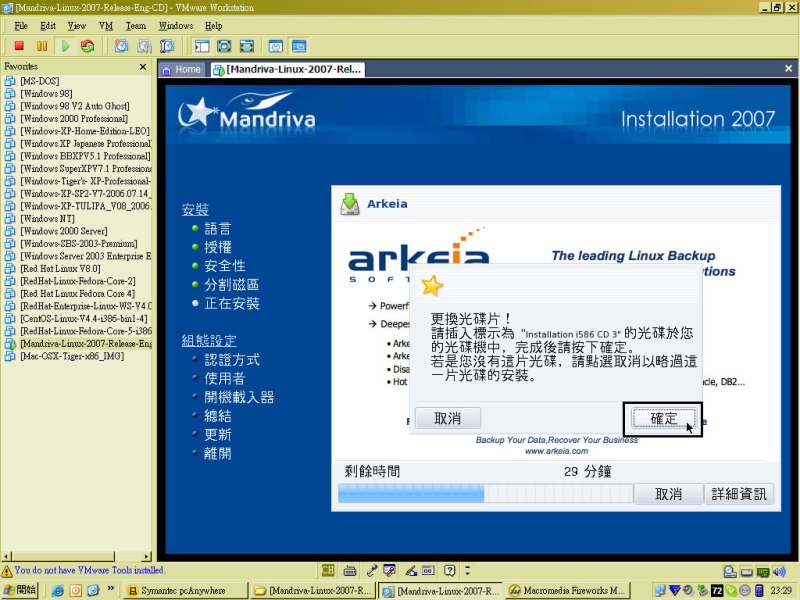Open the VM menu
800x600 pixels.
point(106,26)
